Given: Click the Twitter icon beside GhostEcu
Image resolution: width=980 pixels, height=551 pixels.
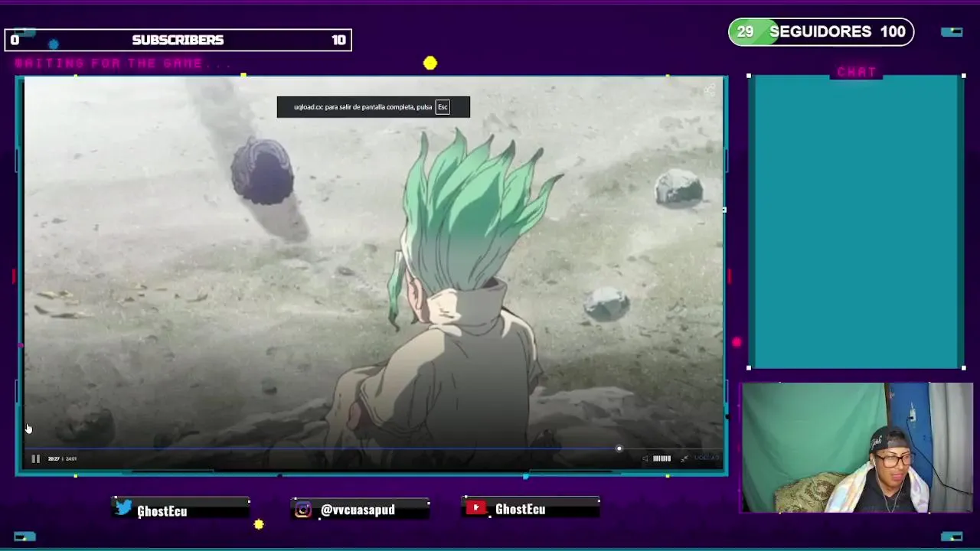Looking at the screenshot, I should (x=124, y=508).
